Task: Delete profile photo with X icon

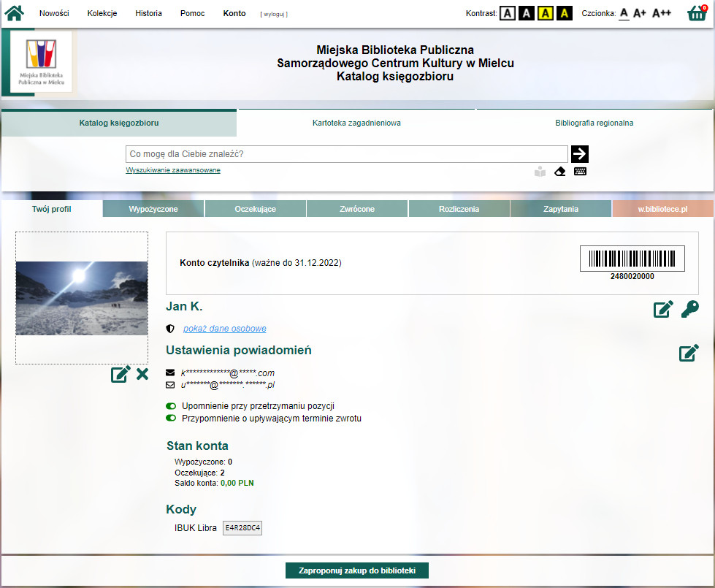Action: tap(142, 375)
